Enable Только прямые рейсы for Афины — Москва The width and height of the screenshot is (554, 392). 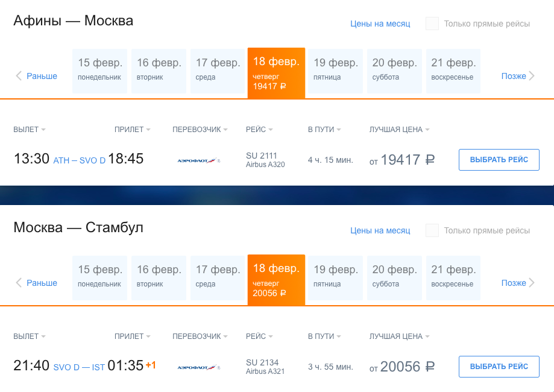(432, 24)
